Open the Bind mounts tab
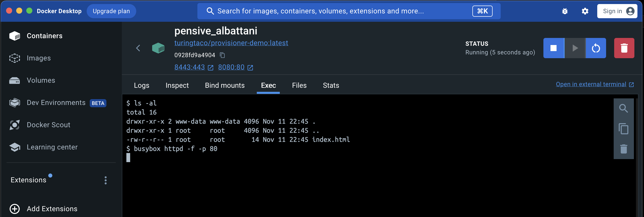The width and height of the screenshot is (644, 217). coord(225,85)
